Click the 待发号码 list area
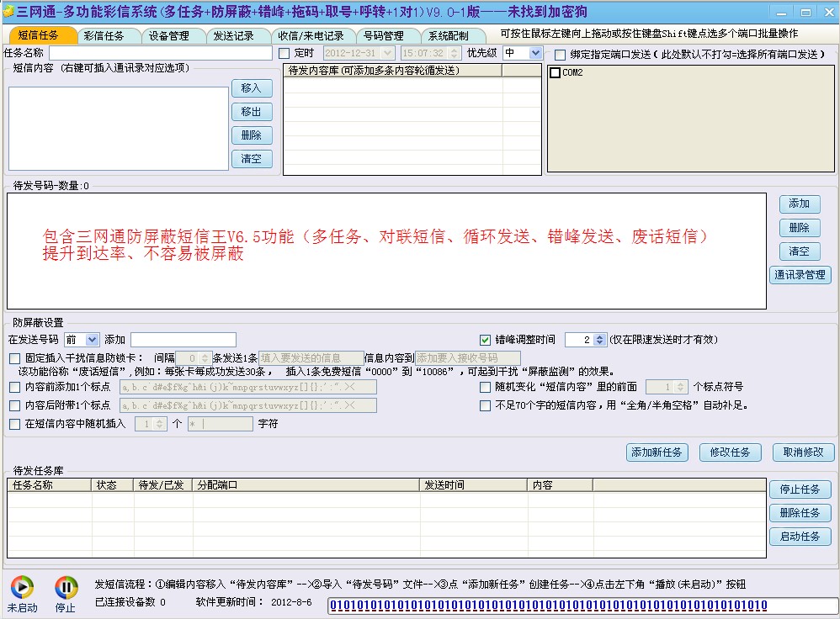This screenshot has width=840, height=619. (387, 251)
